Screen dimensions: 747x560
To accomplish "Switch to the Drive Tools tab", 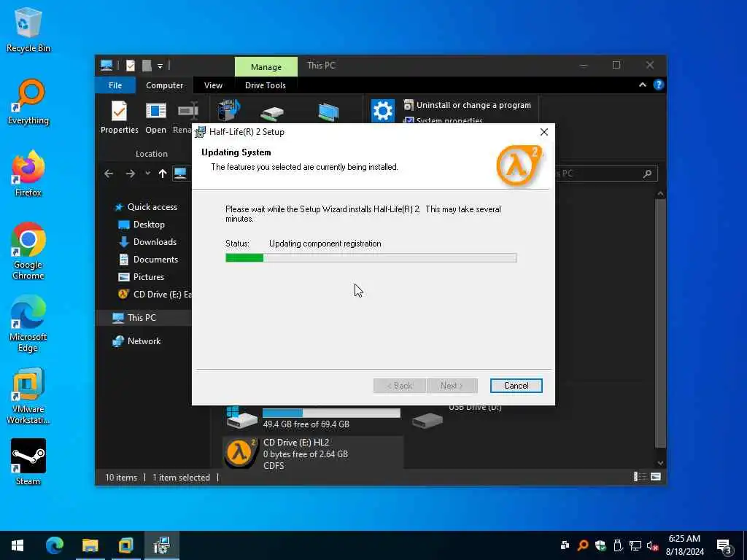I will (x=266, y=85).
